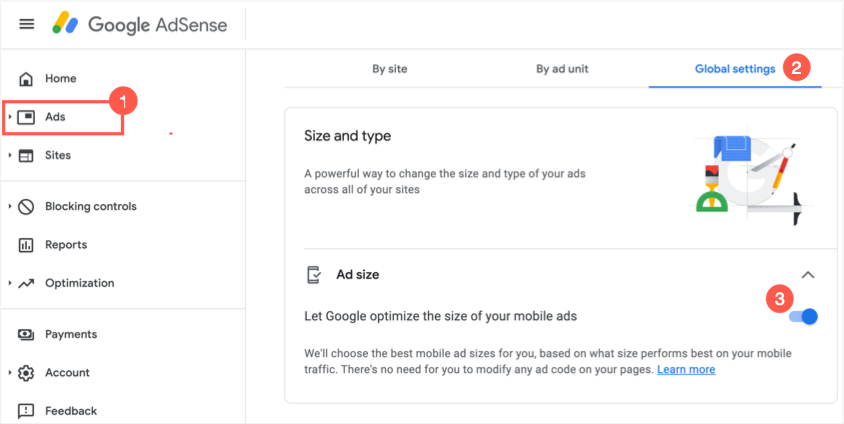The image size is (844, 424).
Task: Expand the Sites submenu arrow
Action: coord(10,156)
